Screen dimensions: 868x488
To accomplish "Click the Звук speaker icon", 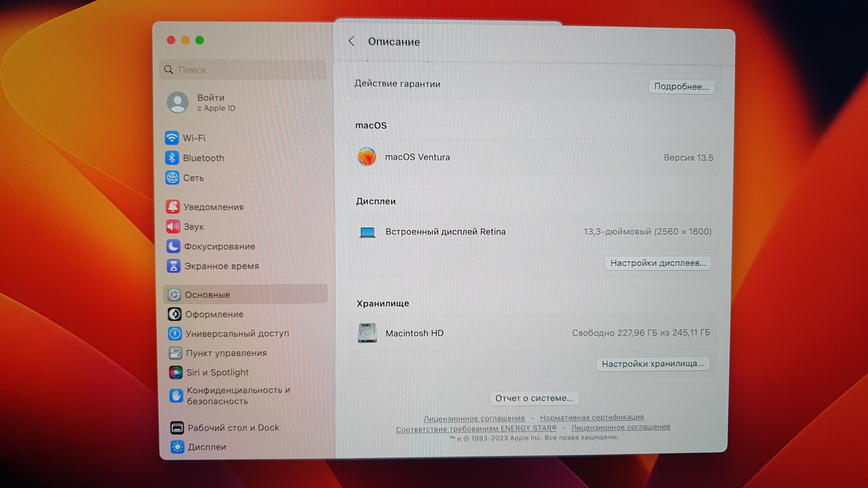I will click(x=173, y=227).
